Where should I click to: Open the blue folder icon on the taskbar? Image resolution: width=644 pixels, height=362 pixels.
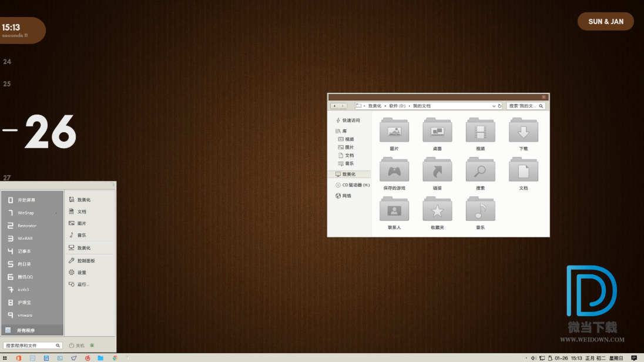click(x=100, y=358)
